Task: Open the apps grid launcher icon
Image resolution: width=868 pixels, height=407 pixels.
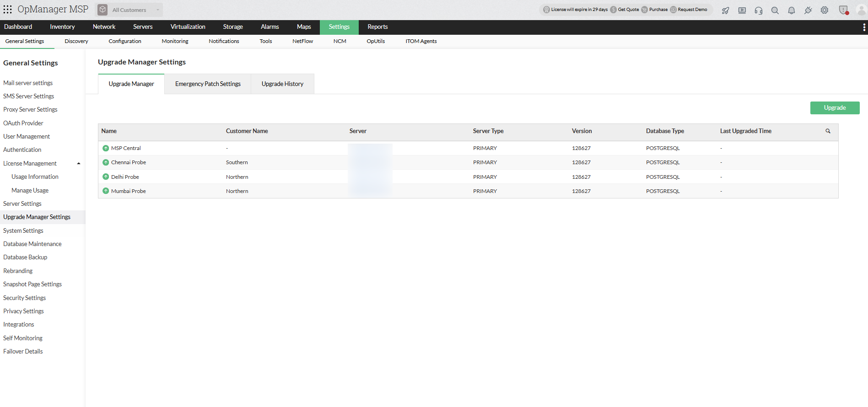Action: tap(8, 10)
